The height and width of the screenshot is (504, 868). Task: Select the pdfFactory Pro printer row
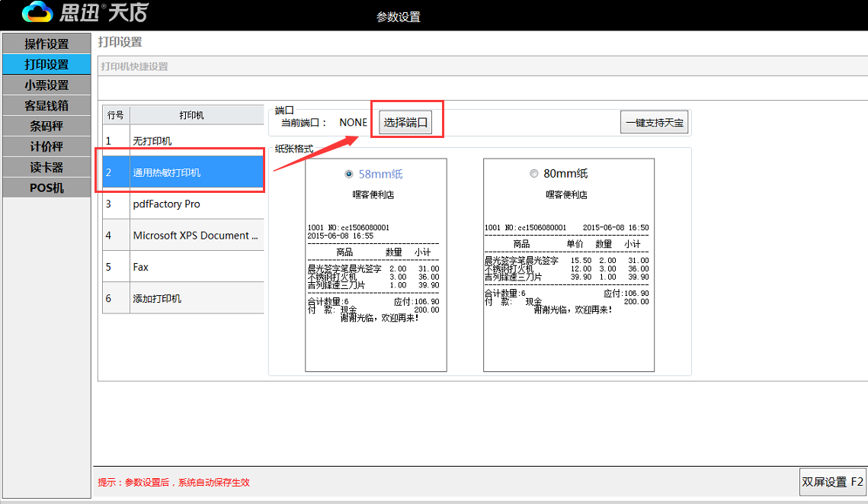coord(183,204)
